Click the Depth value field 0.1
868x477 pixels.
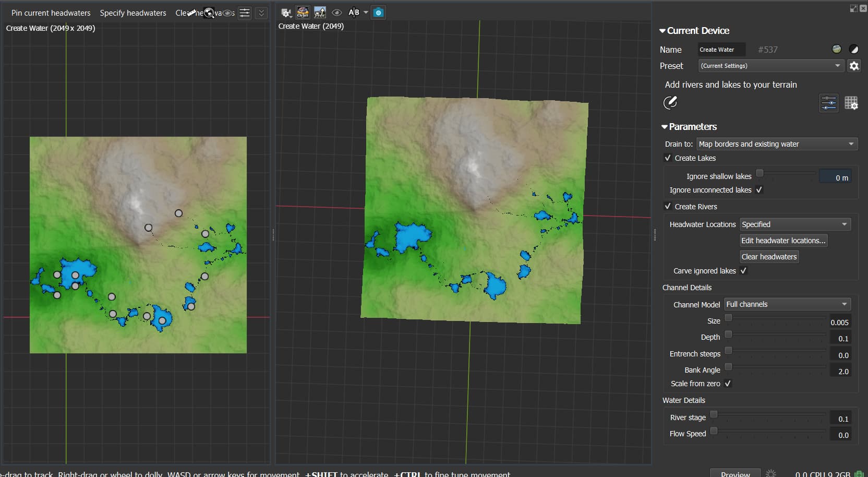(840, 339)
